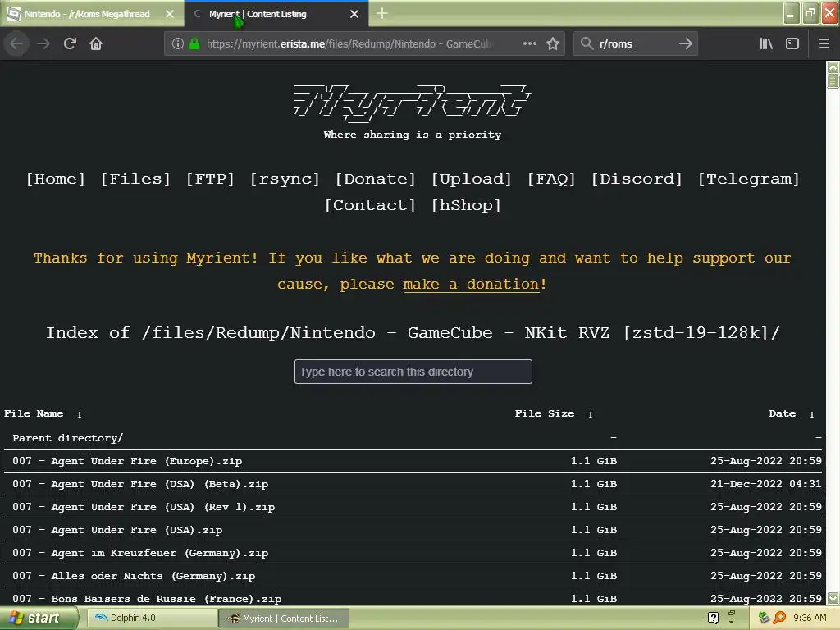Open the page actions three-dot menu
The image size is (840, 630).
529,43
